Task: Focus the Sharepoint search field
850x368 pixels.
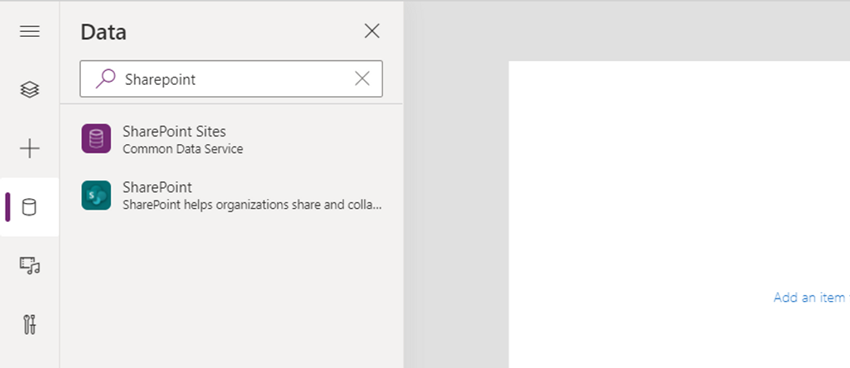Action: pos(231,79)
